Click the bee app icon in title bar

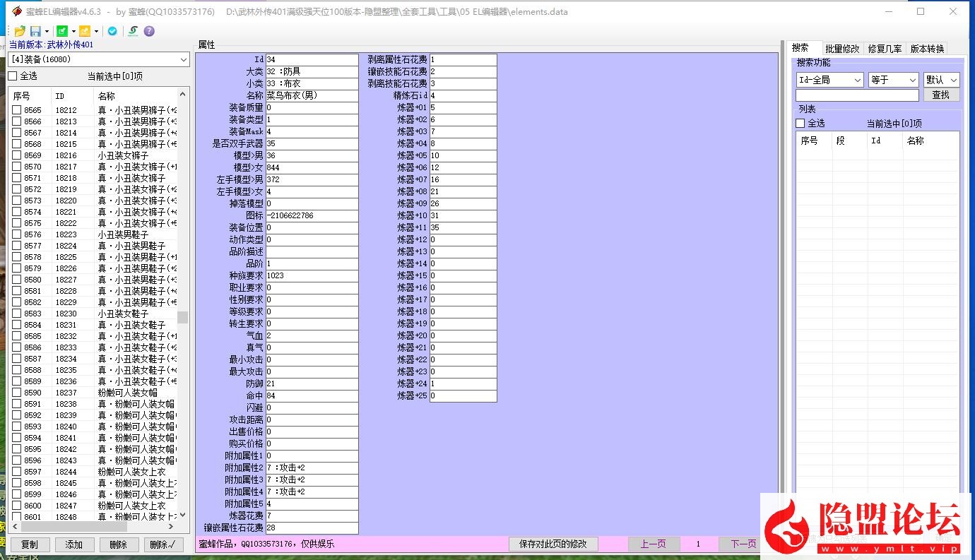(x=16, y=11)
